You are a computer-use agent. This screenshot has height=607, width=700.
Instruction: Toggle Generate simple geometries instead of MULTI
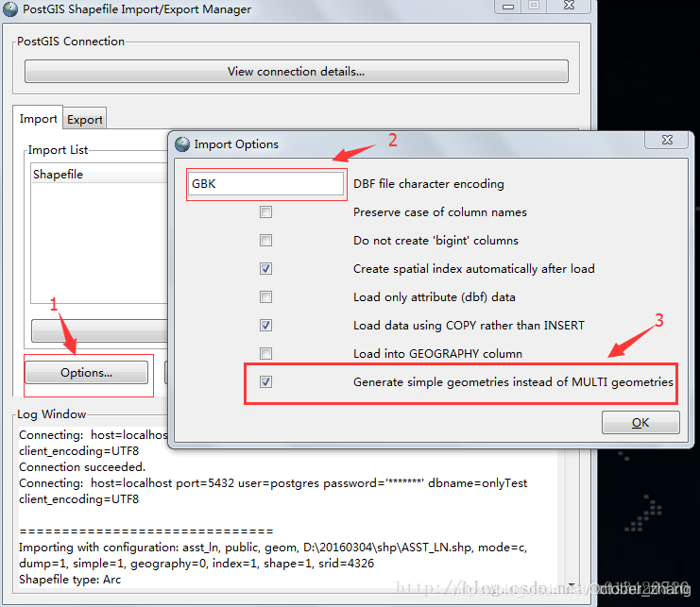[x=265, y=381]
